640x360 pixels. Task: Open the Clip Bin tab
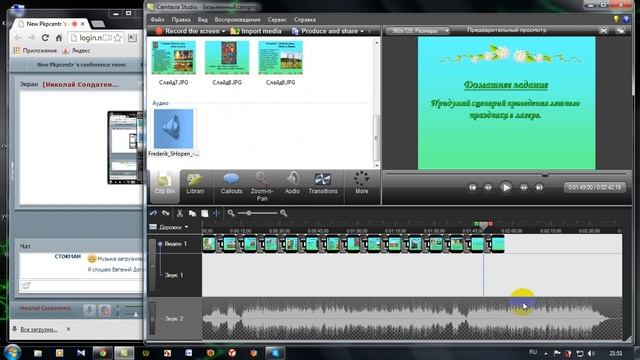click(x=165, y=186)
